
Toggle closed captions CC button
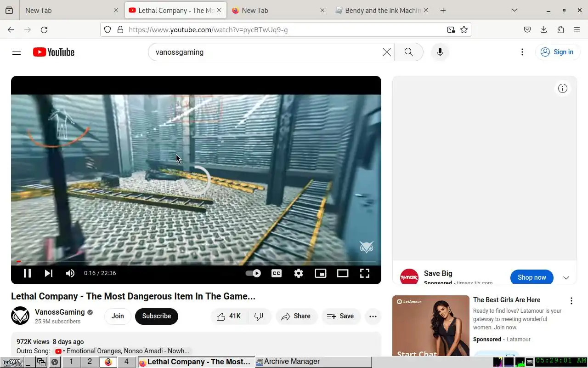[277, 273]
